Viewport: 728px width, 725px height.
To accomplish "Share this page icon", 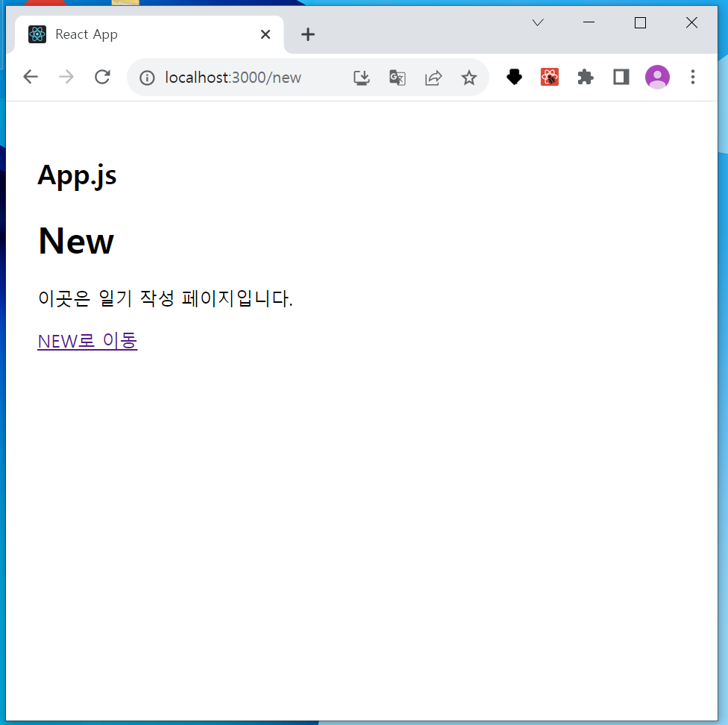I will click(433, 78).
